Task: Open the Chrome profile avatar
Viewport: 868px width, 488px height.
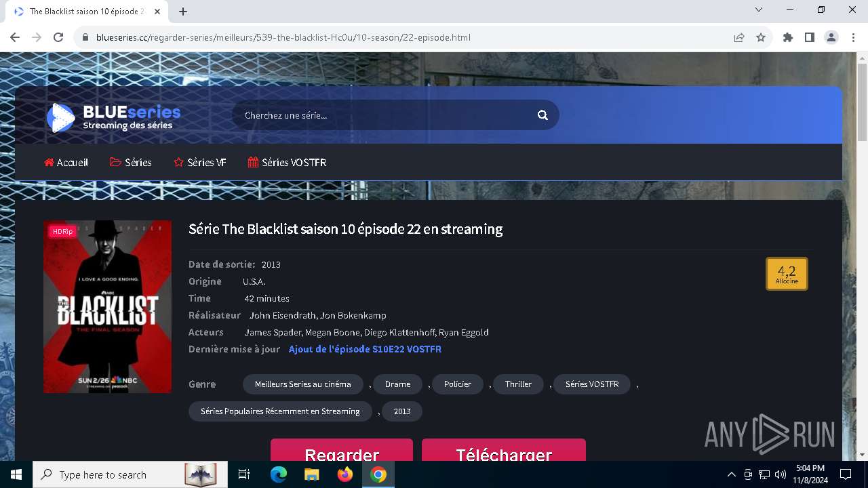Action: pyautogui.click(x=831, y=37)
